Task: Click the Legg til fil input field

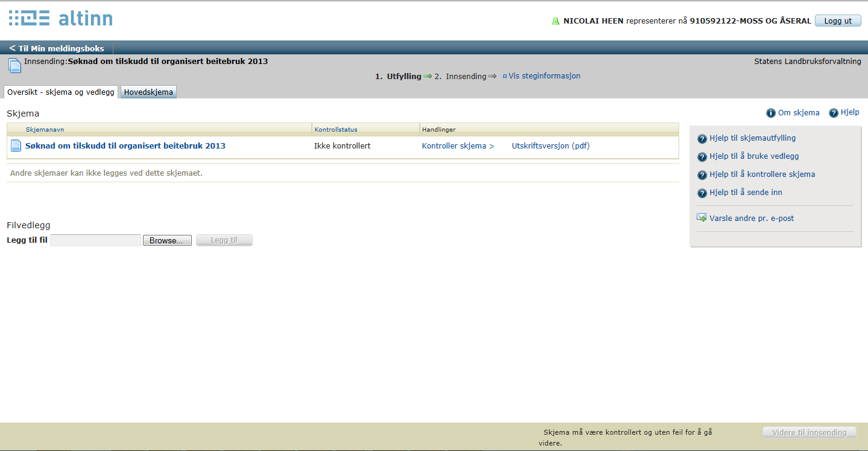Action: click(95, 240)
